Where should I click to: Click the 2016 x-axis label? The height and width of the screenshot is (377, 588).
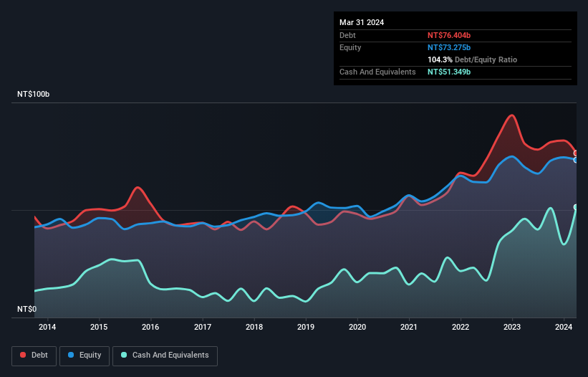(x=150, y=327)
